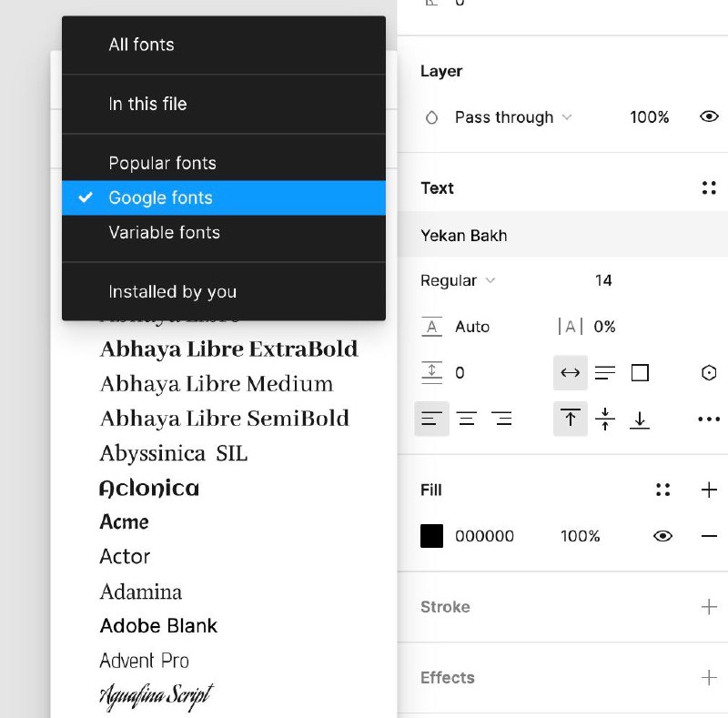Choose Abhaya Libre ExtraBold font

point(229,349)
